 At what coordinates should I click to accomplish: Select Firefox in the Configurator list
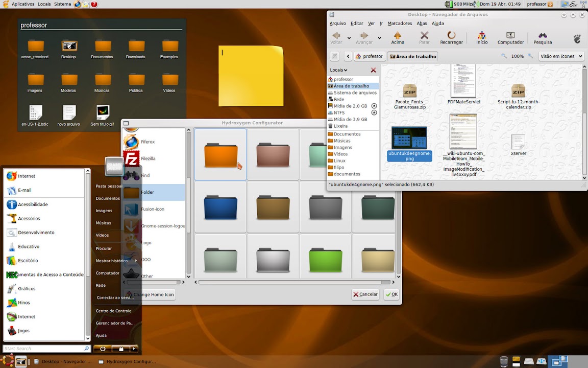[x=154, y=142]
